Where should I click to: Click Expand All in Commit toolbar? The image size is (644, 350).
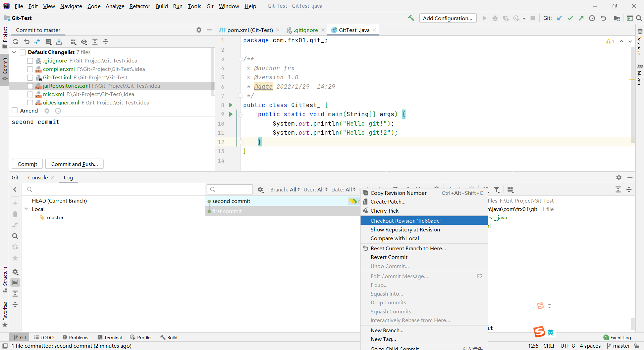tap(95, 42)
